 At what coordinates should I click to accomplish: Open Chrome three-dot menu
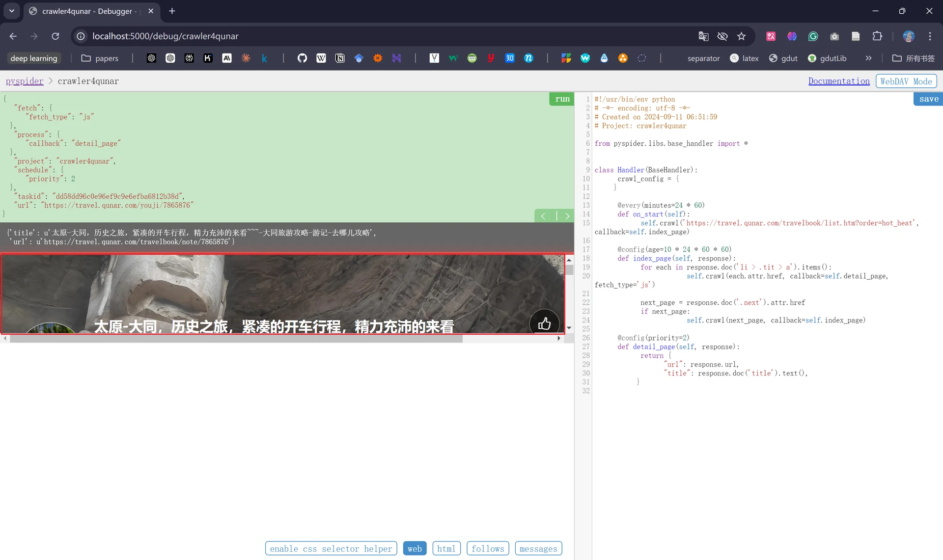click(930, 36)
